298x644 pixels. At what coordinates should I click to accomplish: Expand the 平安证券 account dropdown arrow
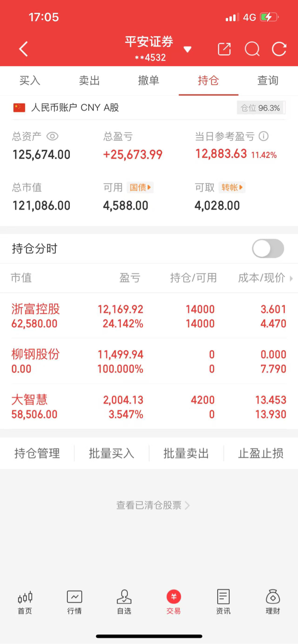tap(188, 49)
